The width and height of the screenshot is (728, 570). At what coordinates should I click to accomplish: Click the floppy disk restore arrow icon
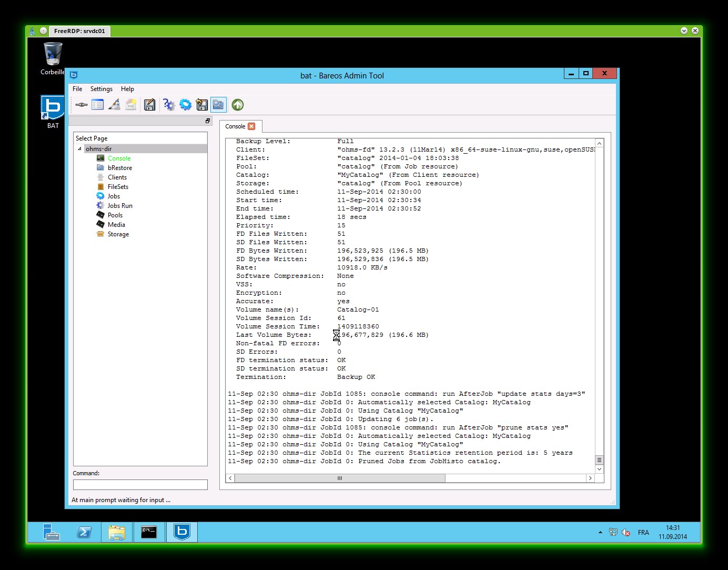click(202, 105)
